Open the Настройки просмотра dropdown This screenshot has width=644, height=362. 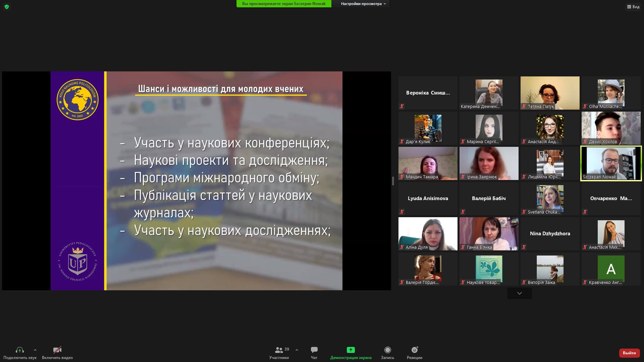click(x=363, y=4)
